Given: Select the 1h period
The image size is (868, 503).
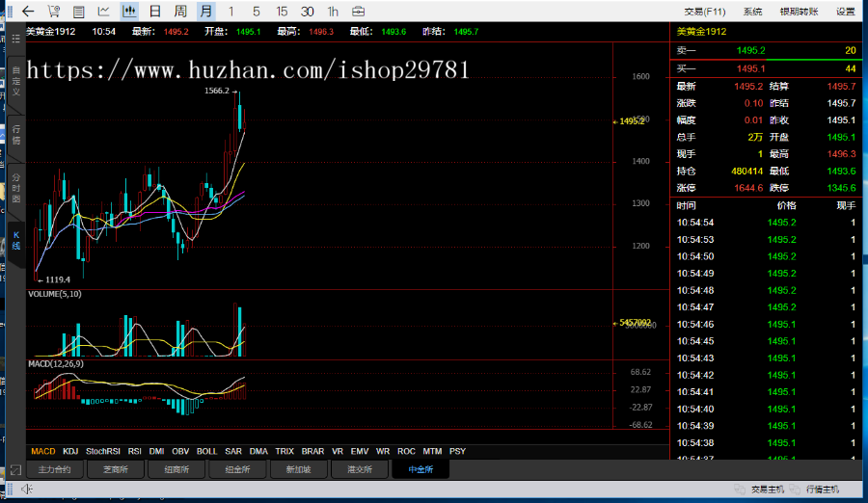Looking at the screenshot, I should click(x=333, y=11).
